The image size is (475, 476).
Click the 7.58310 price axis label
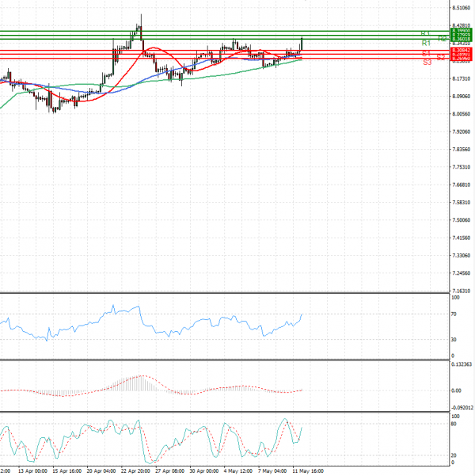click(461, 202)
